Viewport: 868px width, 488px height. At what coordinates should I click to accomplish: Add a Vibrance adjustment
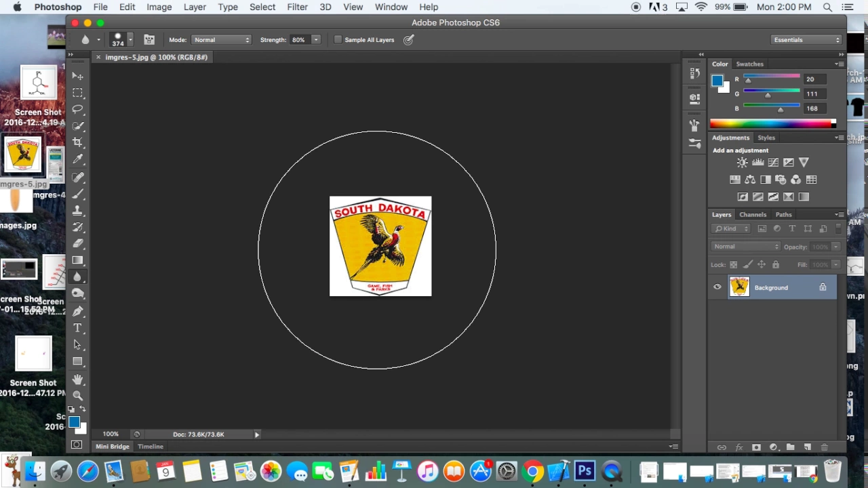804,163
